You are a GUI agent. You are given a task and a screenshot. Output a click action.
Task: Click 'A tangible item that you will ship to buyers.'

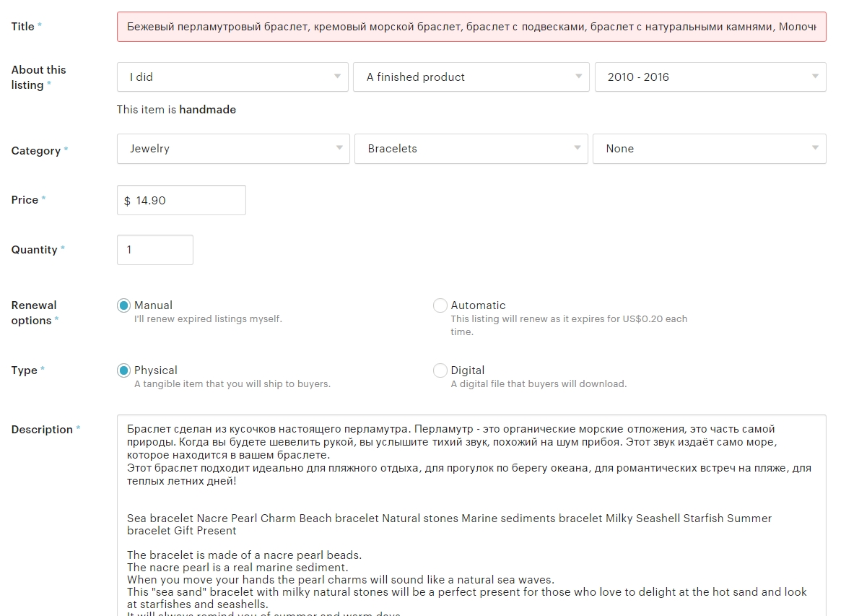click(x=232, y=383)
